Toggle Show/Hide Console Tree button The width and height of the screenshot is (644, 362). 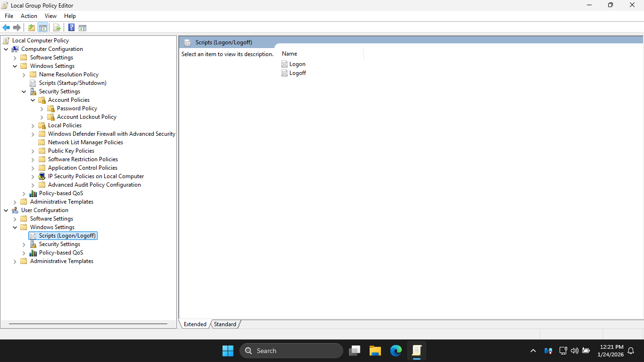[x=43, y=28]
